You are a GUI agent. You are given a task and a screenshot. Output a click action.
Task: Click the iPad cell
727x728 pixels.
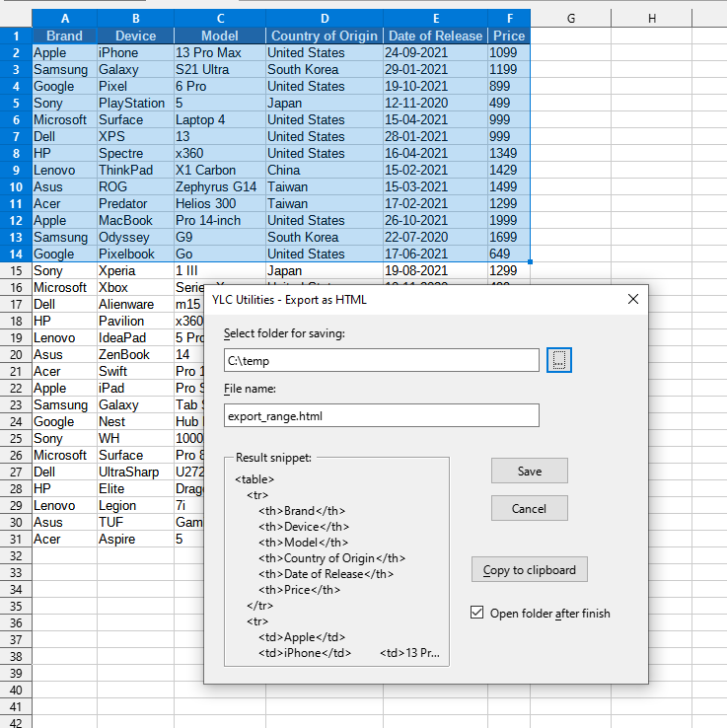[135, 388]
